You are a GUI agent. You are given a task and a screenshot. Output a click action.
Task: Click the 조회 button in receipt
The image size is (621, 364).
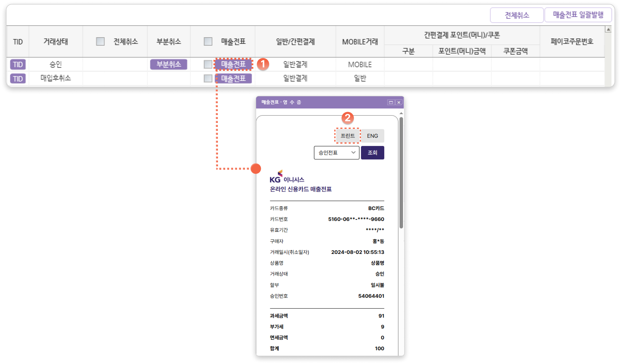(x=372, y=153)
